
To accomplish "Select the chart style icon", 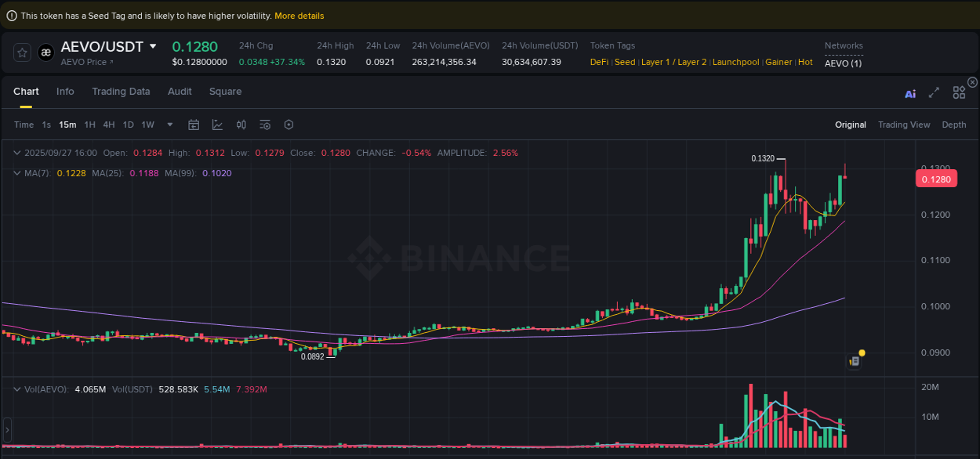I will [217, 125].
